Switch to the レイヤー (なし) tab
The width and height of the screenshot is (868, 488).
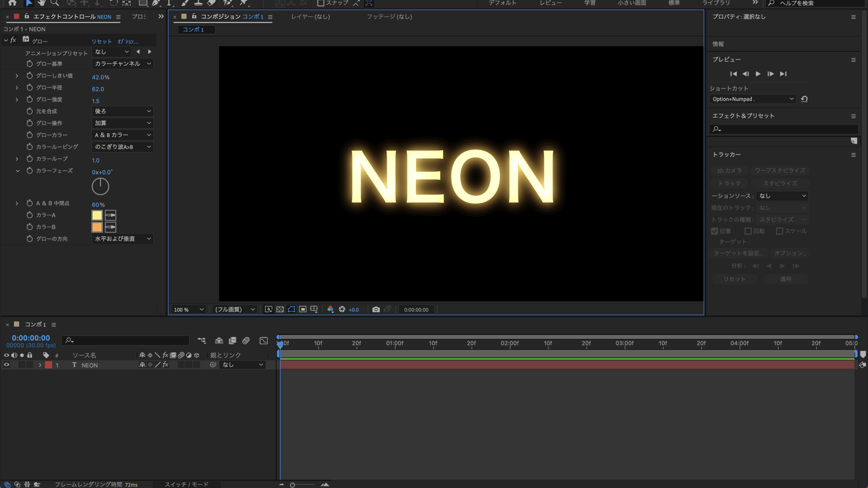point(310,17)
